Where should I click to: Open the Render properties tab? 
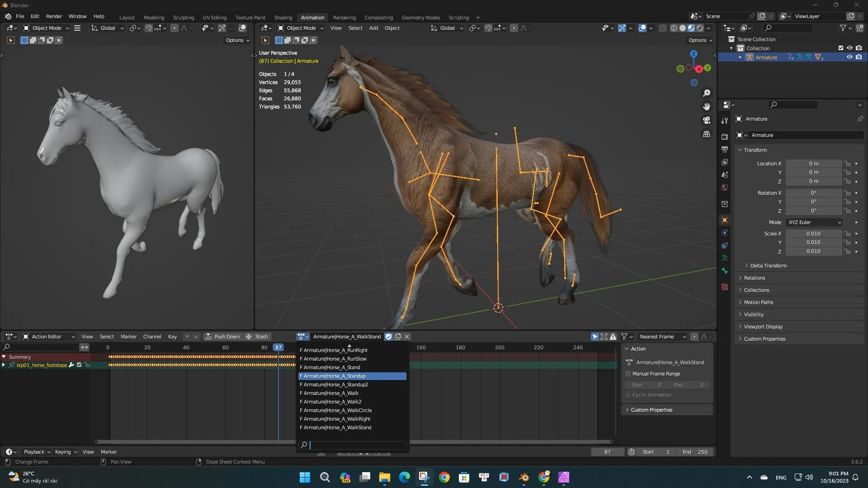[x=725, y=136]
